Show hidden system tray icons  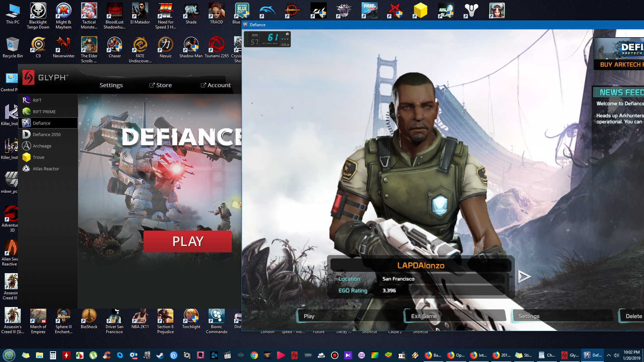point(608,355)
